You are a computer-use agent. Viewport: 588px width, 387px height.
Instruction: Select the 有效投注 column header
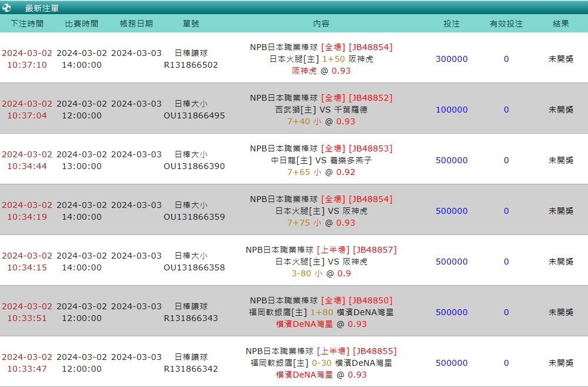click(506, 24)
